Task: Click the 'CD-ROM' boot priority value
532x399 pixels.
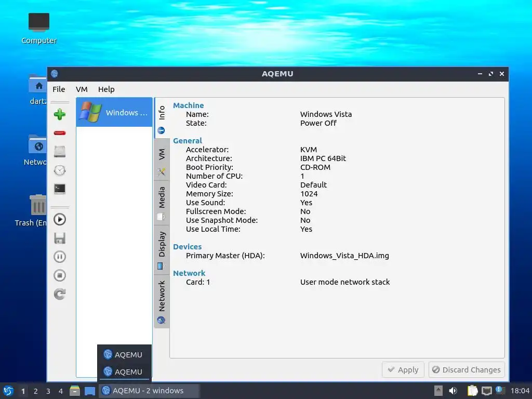Action: point(315,167)
